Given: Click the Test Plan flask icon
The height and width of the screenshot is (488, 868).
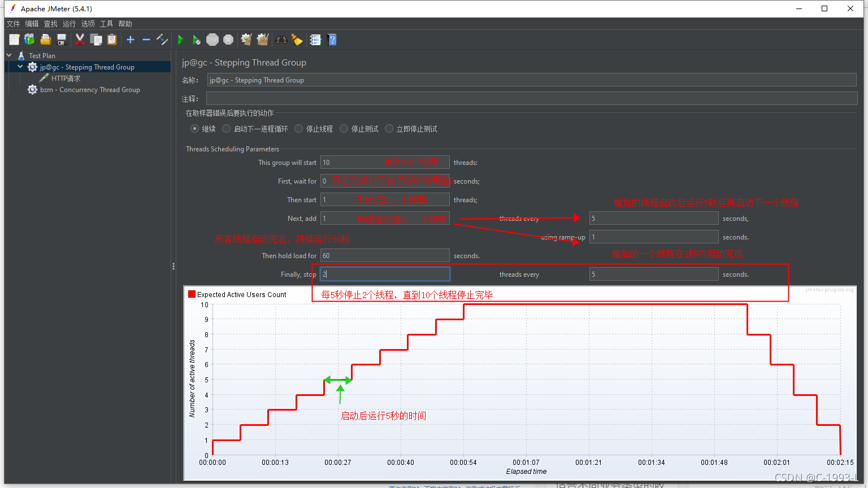Looking at the screenshot, I should coord(21,55).
